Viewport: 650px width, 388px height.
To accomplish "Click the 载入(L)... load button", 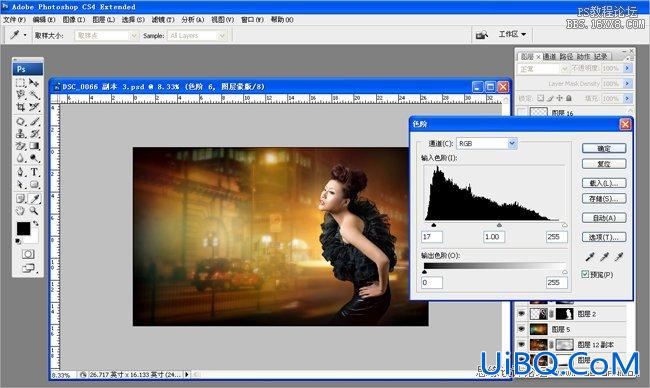I will coord(604,183).
